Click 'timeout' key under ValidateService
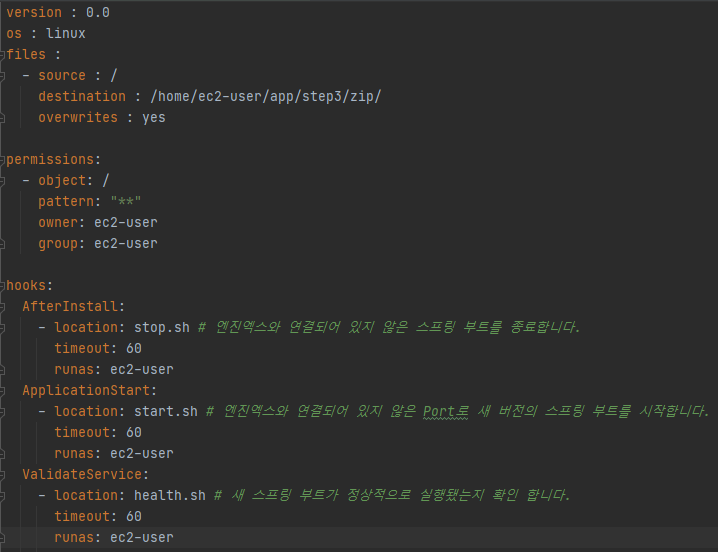718x552 pixels. (x=82, y=517)
